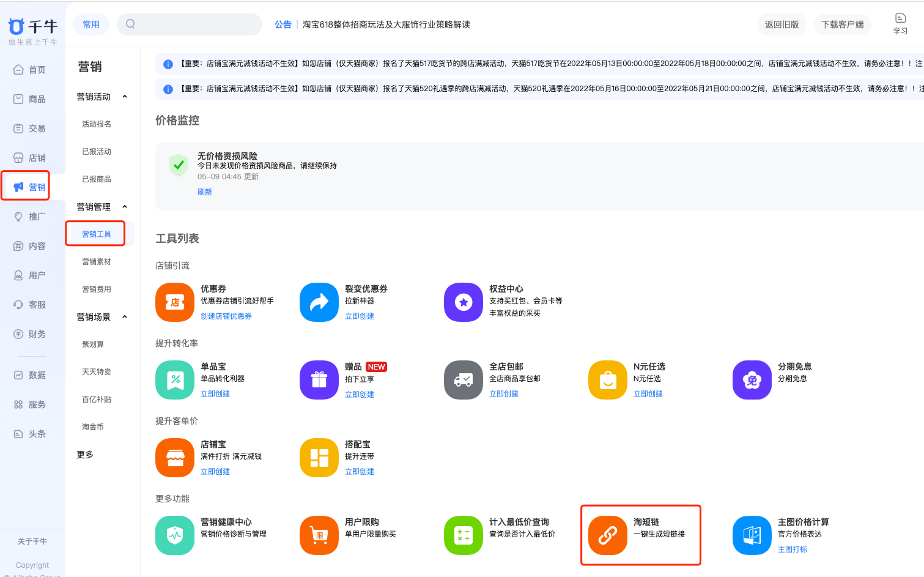Open 财务 in left sidebar
The image size is (924, 577).
click(29, 334)
